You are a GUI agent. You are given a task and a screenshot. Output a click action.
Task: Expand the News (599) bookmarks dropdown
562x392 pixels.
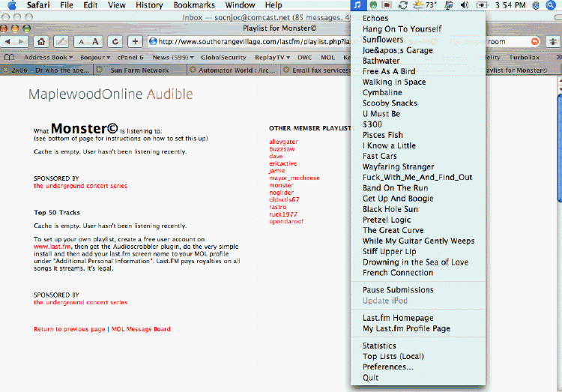click(x=173, y=58)
